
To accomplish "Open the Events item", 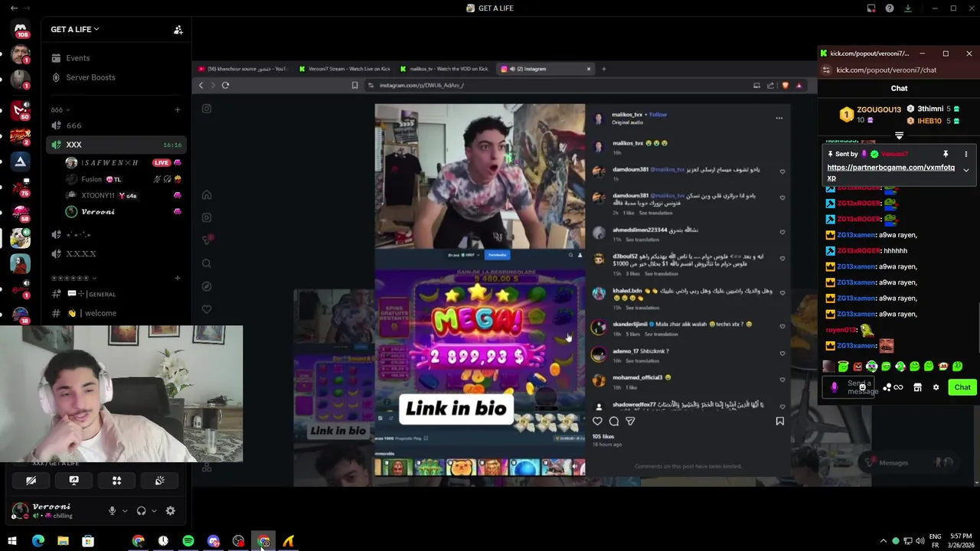I will tap(116, 58).
